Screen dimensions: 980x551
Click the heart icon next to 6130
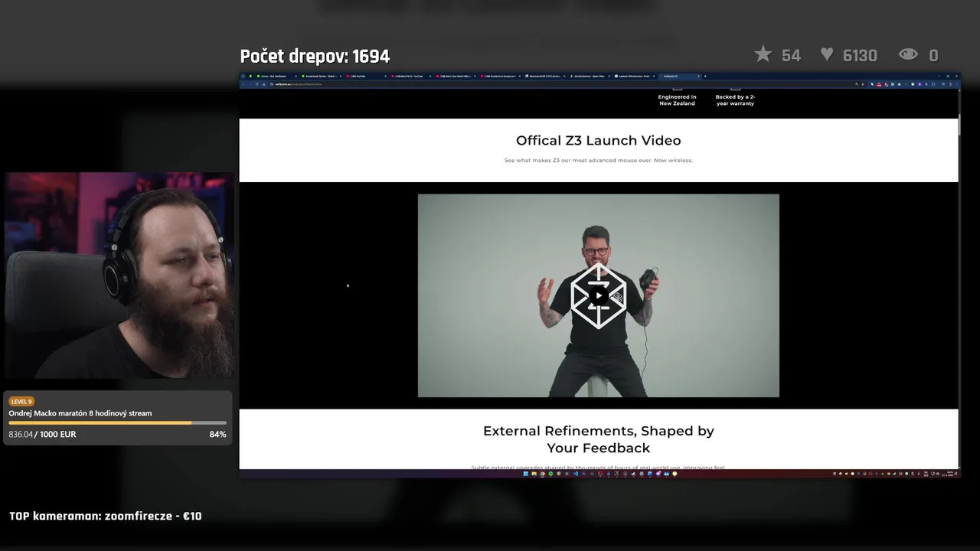(827, 54)
